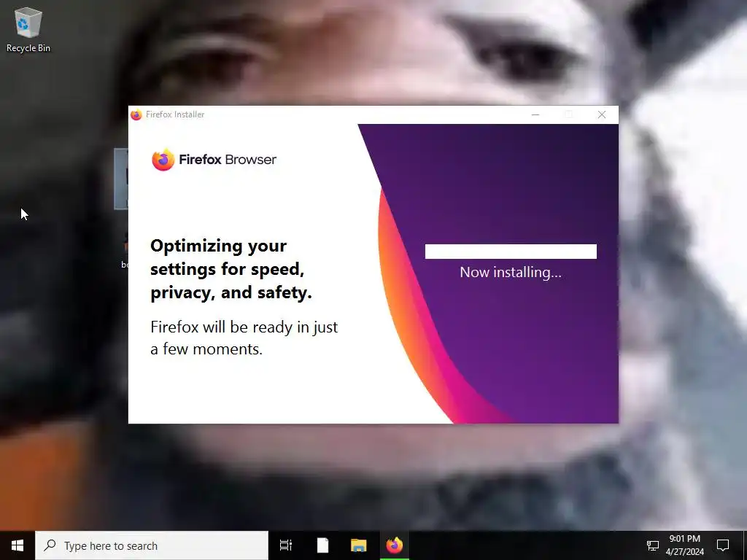Click the taskbar search box
Screen dimensions: 747x560
pos(152,545)
